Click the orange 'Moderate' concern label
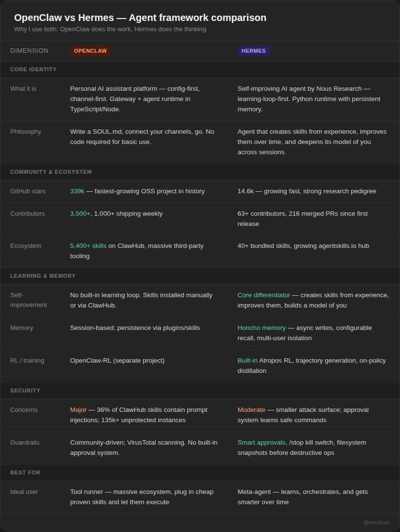The width and height of the screenshot is (400, 532). click(251, 410)
